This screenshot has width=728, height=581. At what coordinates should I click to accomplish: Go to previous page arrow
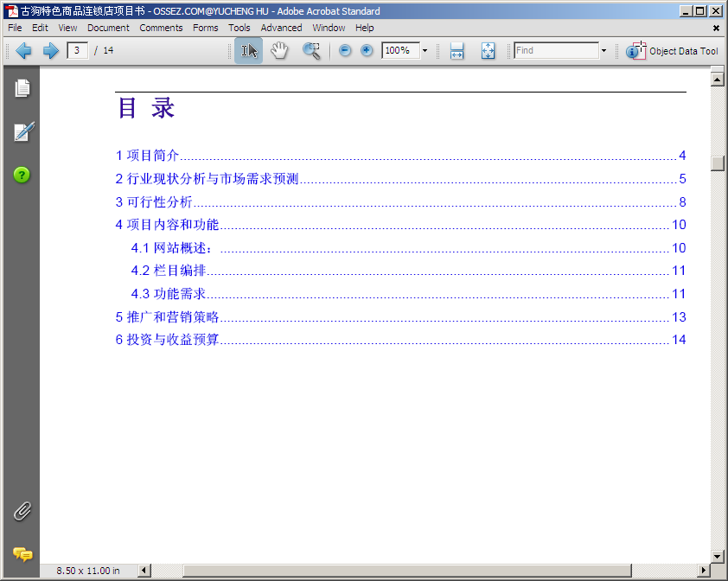(x=24, y=51)
